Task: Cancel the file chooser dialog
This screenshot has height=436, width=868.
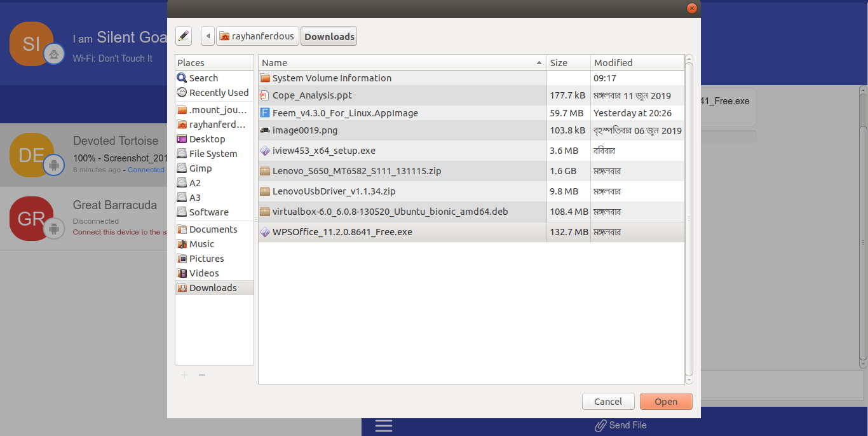Action: point(608,402)
